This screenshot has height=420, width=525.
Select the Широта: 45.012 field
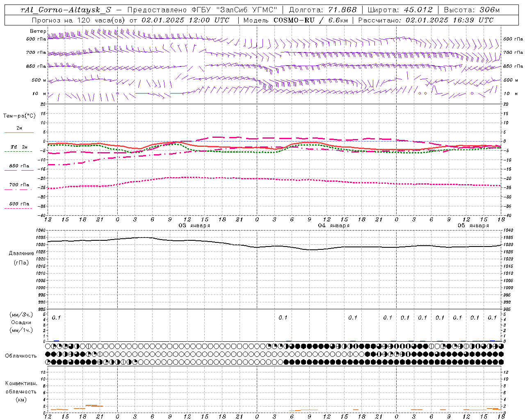[400, 10]
